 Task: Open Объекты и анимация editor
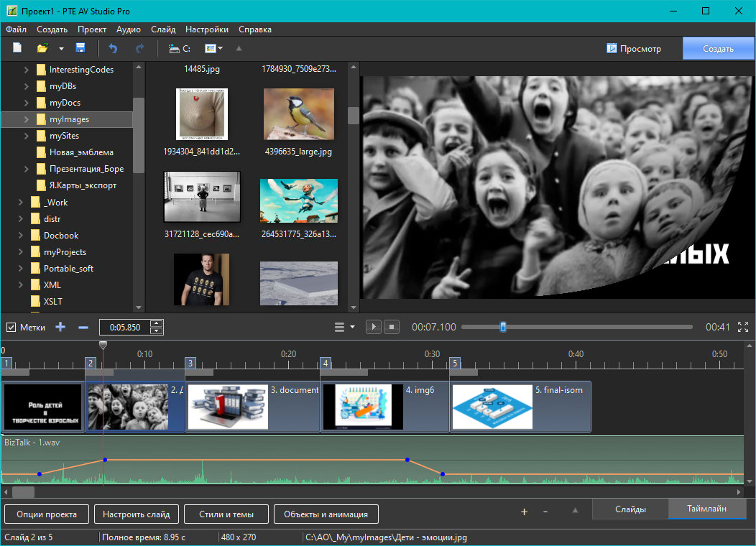click(326, 514)
